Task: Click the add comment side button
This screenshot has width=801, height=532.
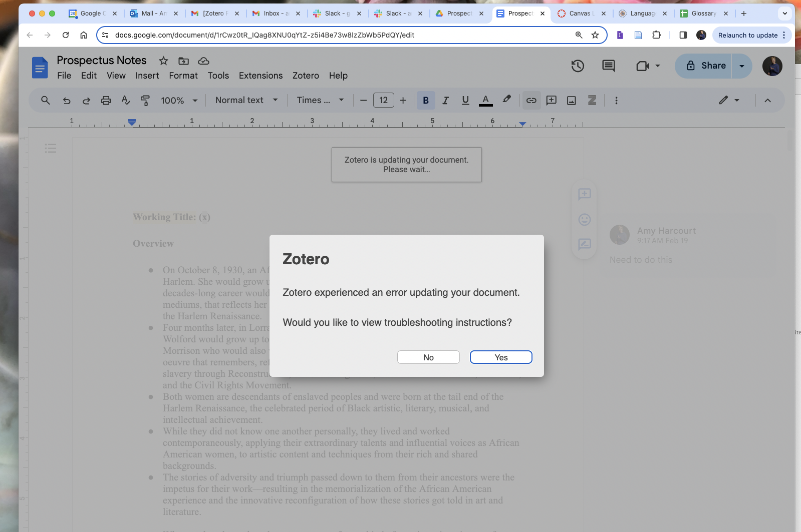Action: click(584, 194)
